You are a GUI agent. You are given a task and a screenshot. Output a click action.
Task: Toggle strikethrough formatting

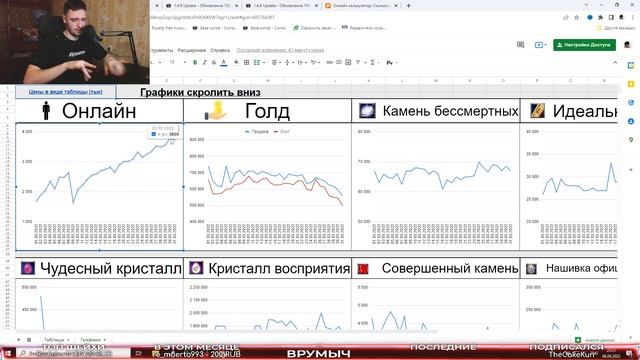[x=214, y=62]
